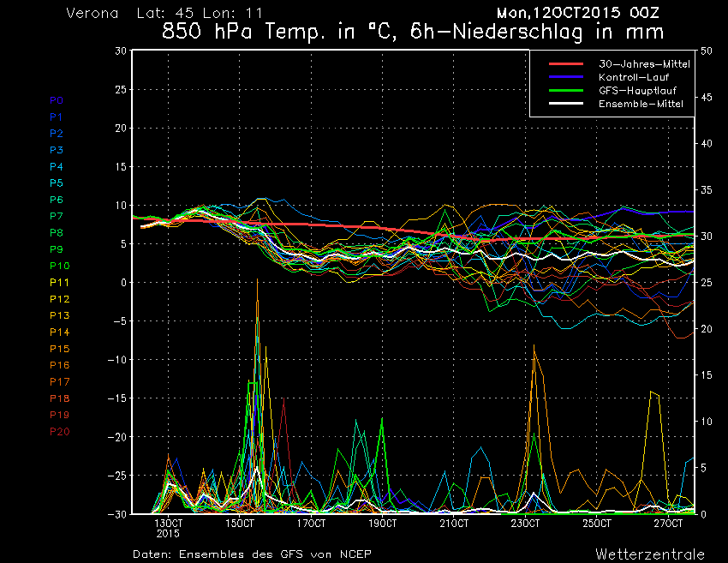Click the red 30-Jahres-Mittel legend line
Screen dimensions: 728x563
(x=566, y=63)
